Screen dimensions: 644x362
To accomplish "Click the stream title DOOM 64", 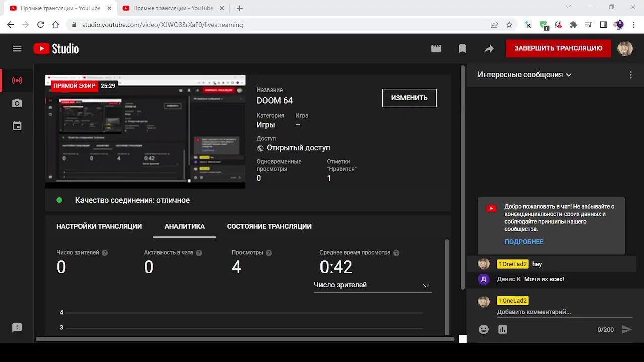I will click(x=275, y=101).
